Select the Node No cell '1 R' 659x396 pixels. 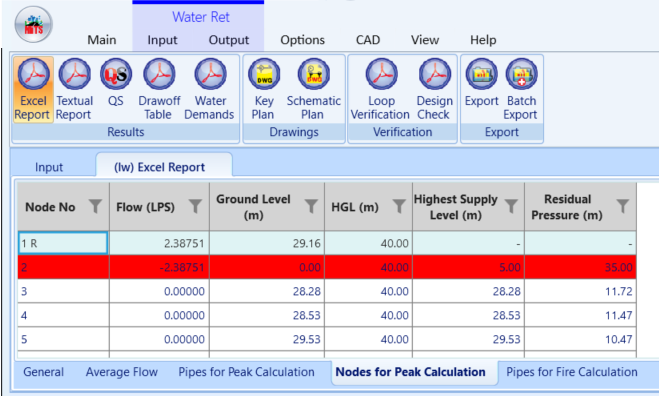63,243
